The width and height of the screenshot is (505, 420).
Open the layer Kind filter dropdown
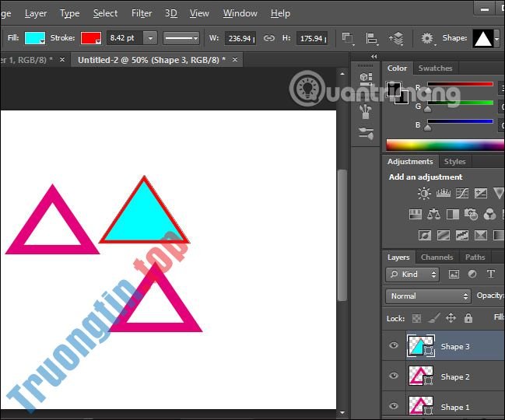412,275
